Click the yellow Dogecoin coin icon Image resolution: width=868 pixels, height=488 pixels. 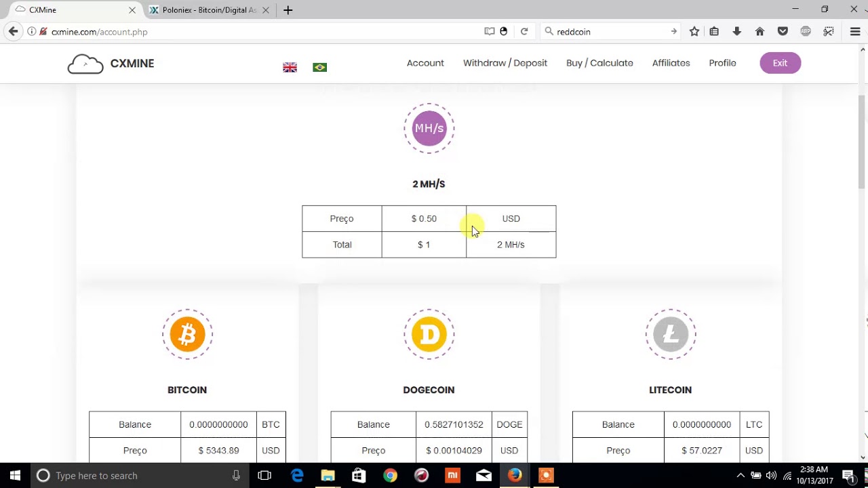(x=429, y=334)
